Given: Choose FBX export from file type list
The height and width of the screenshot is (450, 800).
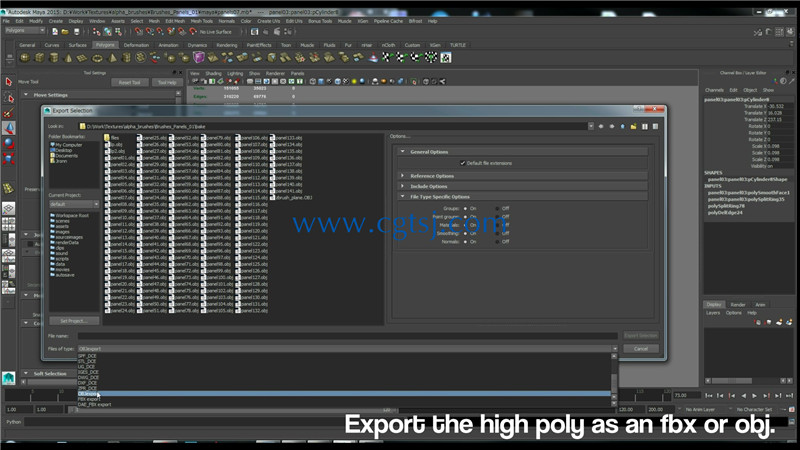Looking at the screenshot, I should pos(345,399).
